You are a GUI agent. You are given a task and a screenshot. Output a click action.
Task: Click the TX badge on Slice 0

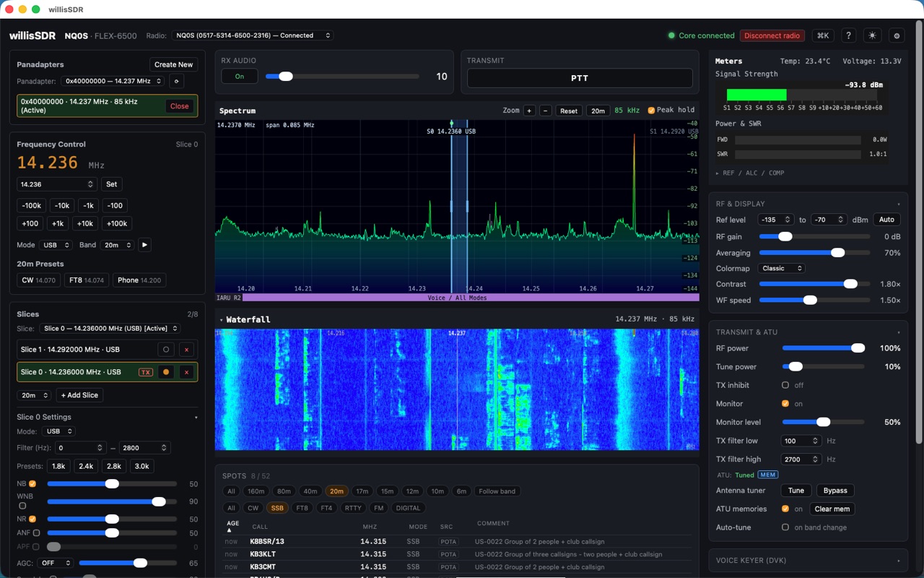[x=146, y=372]
